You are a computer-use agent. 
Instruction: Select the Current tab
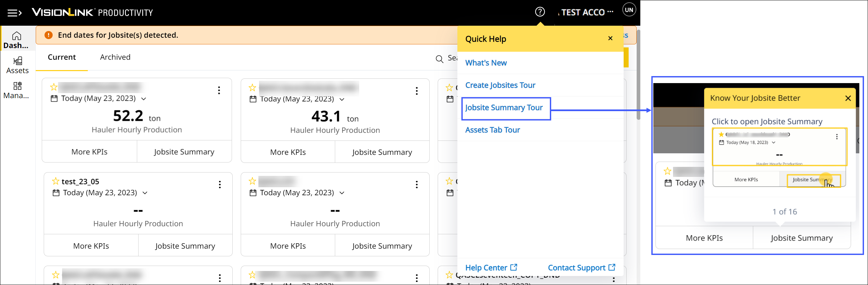click(x=62, y=57)
